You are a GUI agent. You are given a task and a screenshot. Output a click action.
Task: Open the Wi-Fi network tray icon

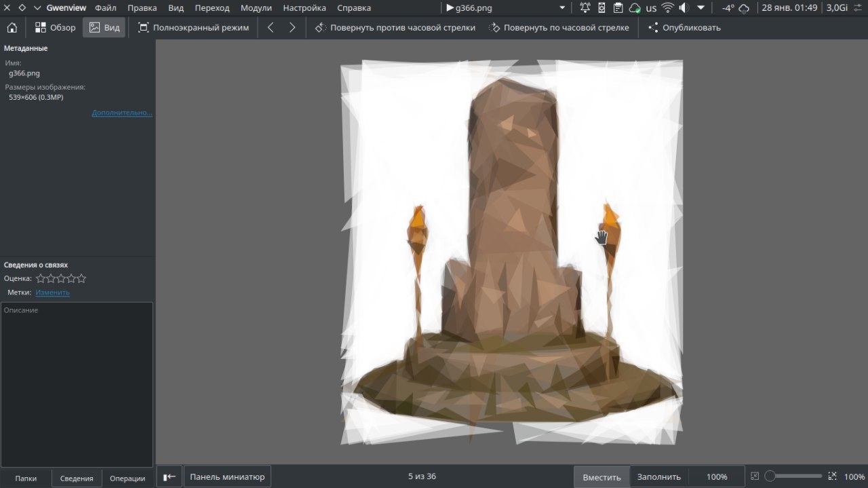coord(668,8)
